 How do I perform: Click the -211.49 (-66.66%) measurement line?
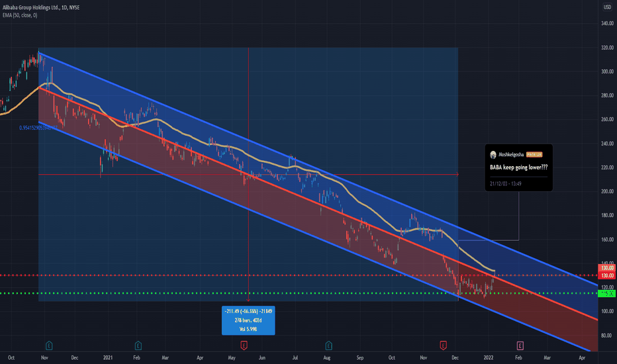click(248, 311)
